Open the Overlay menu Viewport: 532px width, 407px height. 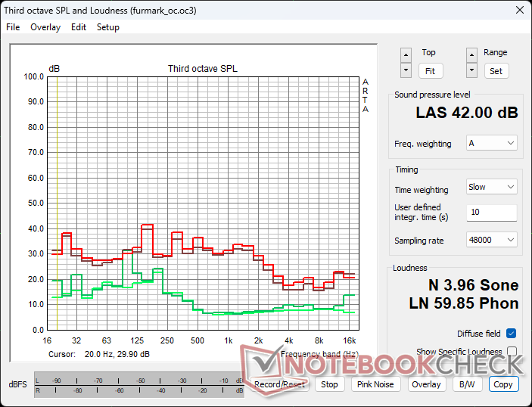(45, 27)
